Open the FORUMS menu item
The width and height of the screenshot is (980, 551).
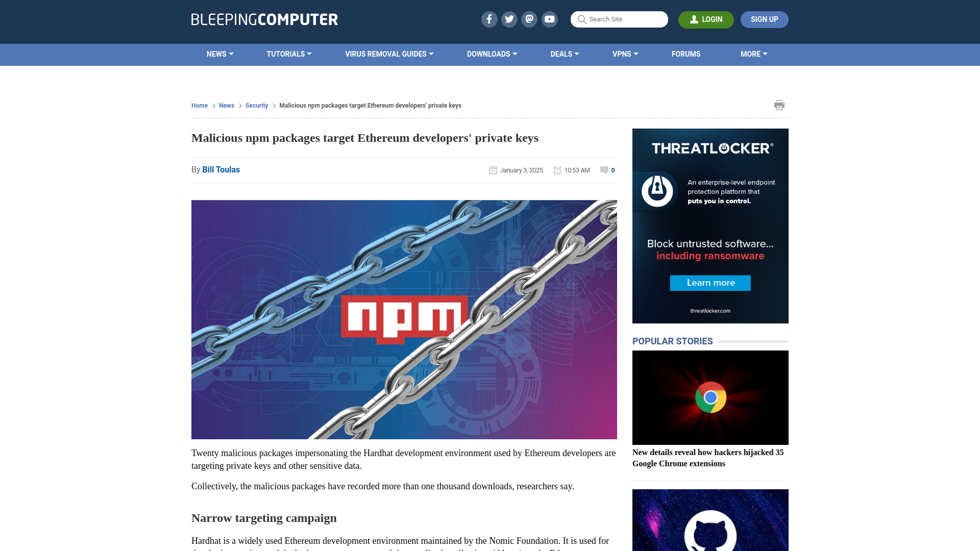[686, 54]
